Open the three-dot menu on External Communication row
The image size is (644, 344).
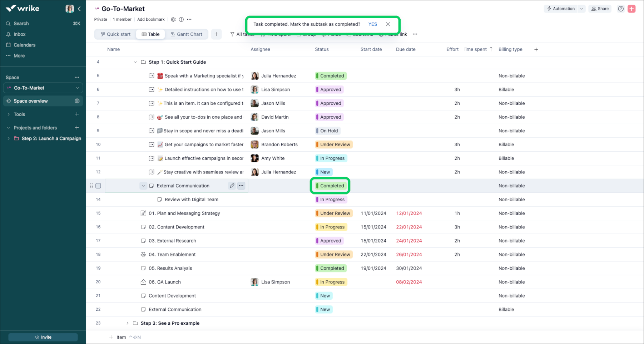[x=241, y=186]
